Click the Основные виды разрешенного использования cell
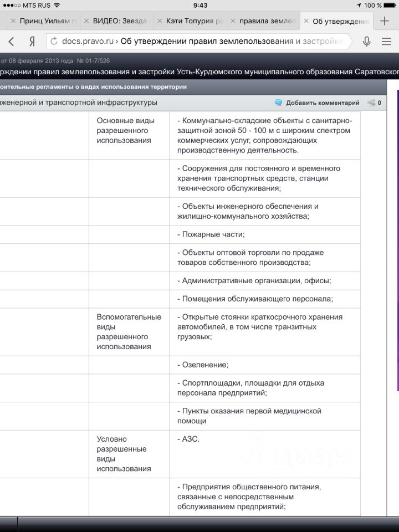The image size is (399, 532). (x=129, y=135)
